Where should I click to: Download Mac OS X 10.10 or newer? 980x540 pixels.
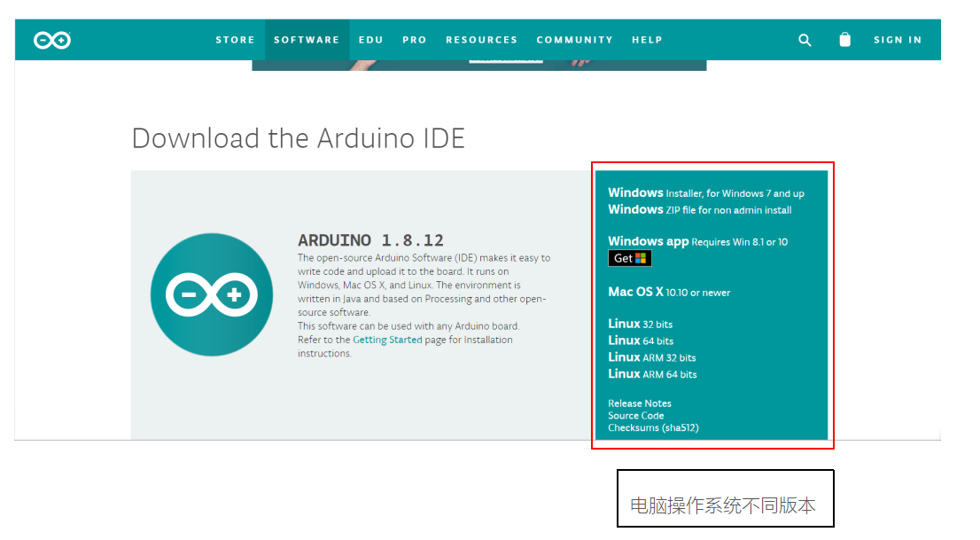[x=669, y=293]
